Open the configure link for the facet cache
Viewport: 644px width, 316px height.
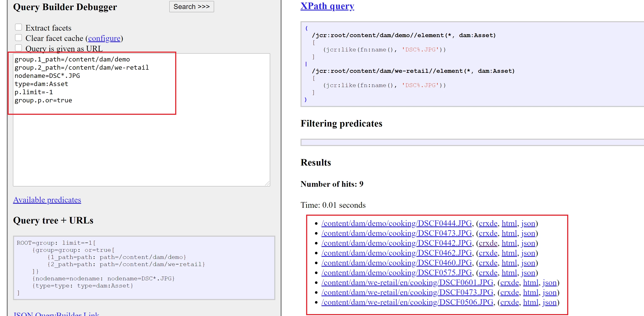[104, 38]
